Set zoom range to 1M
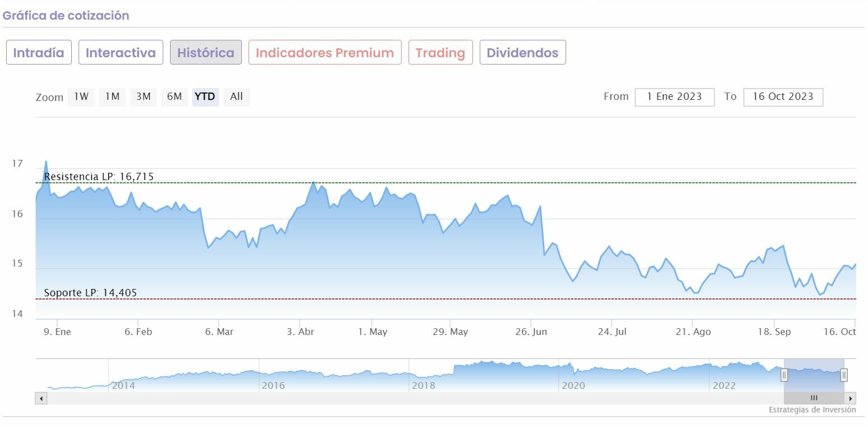Screen dimensions: 868x427 pos(112,97)
